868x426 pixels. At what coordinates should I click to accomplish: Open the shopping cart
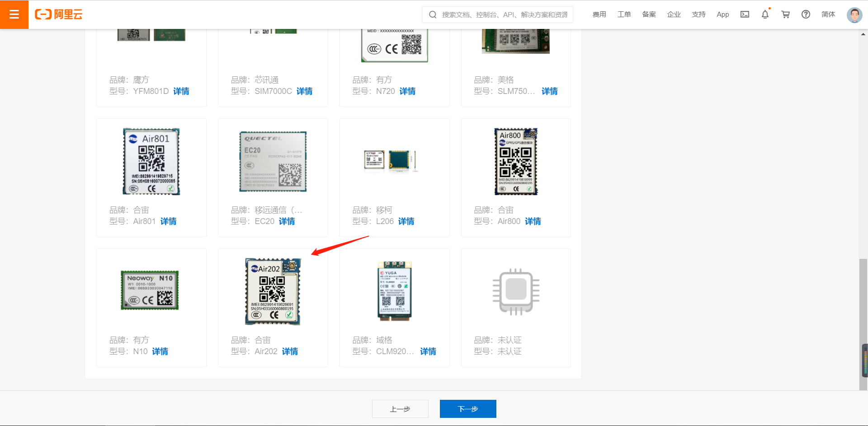785,14
